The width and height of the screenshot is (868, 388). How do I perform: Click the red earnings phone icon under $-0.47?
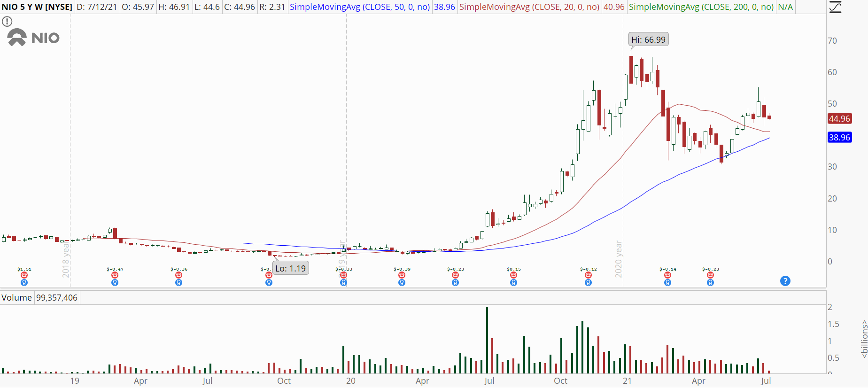(115, 275)
